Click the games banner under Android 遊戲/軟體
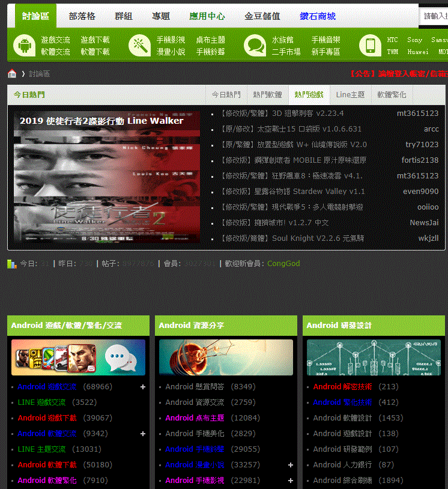The width and height of the screenshot is (448, 489). (78, 357)
